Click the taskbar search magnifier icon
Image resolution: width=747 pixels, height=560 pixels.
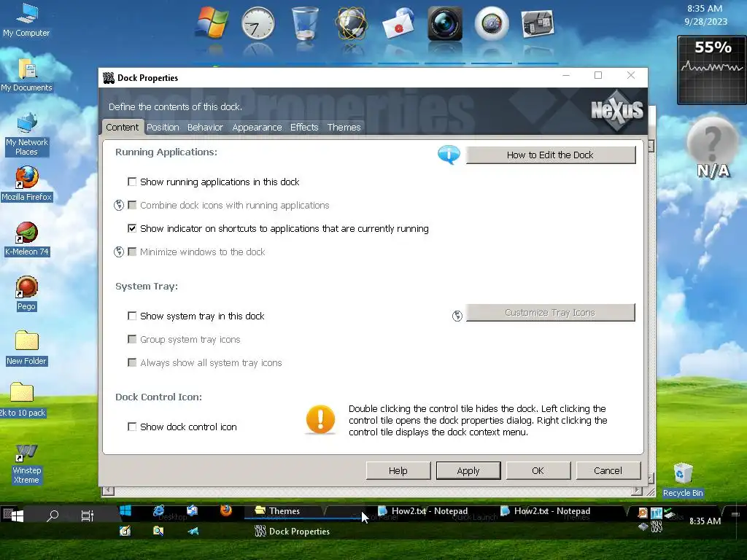click(53, 516)
